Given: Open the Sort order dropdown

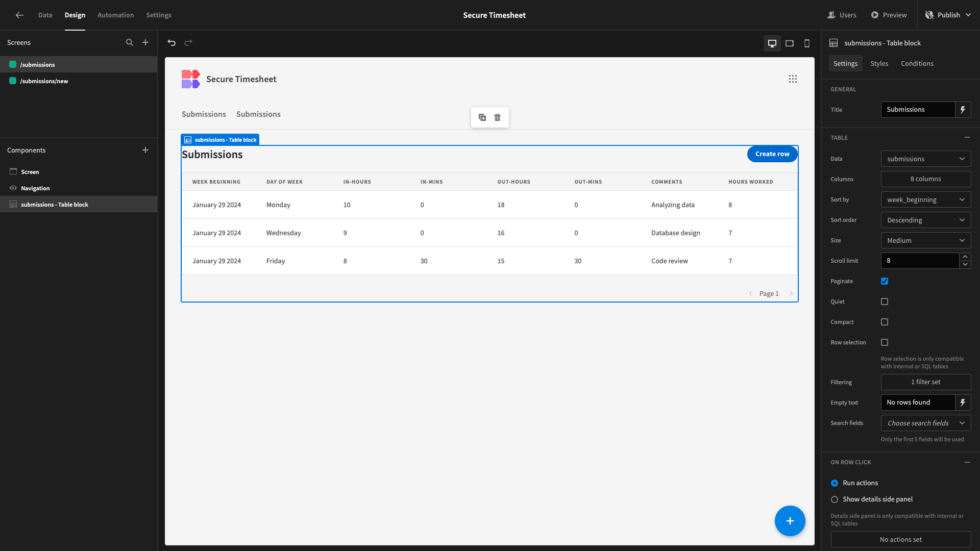Looking at the screenshot, I should pyautogui.click(x=926, y=220).
